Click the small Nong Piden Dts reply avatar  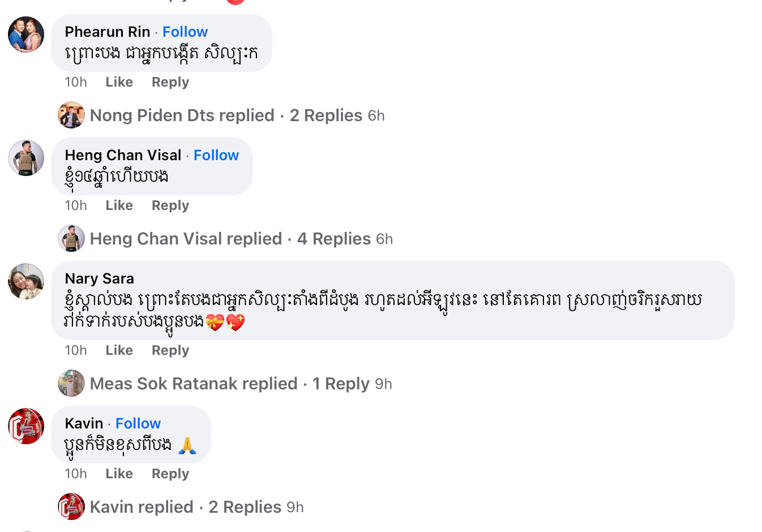[x=71, y=115]
